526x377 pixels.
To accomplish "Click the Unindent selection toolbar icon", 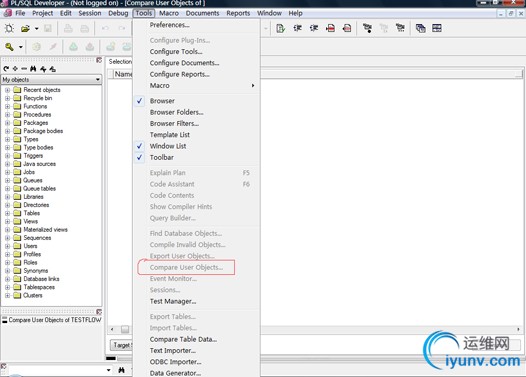I will coord(314,28).
